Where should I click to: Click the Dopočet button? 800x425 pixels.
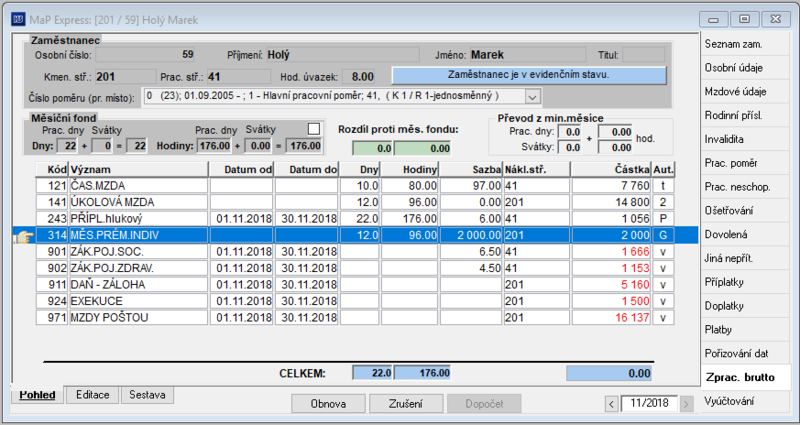484,404
